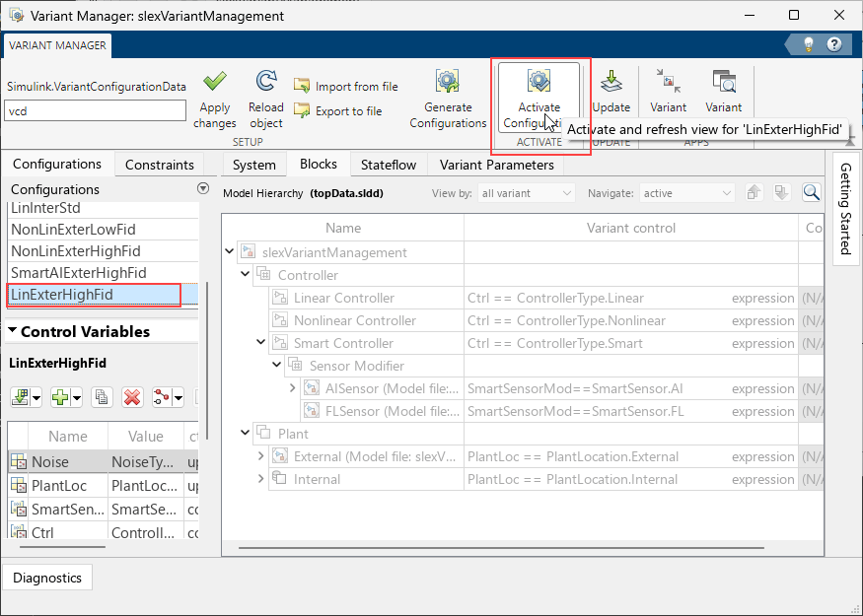Select the LinInterStd configuration
Viewport: 863px width, 616px height.
pyautogui.click(x=103, y=210)
